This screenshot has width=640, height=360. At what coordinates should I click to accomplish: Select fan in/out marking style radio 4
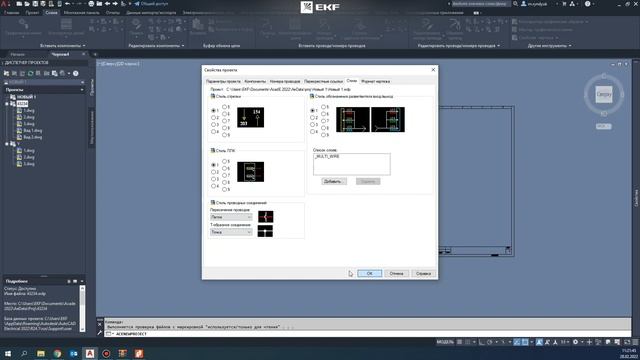(x=312, y=131)
